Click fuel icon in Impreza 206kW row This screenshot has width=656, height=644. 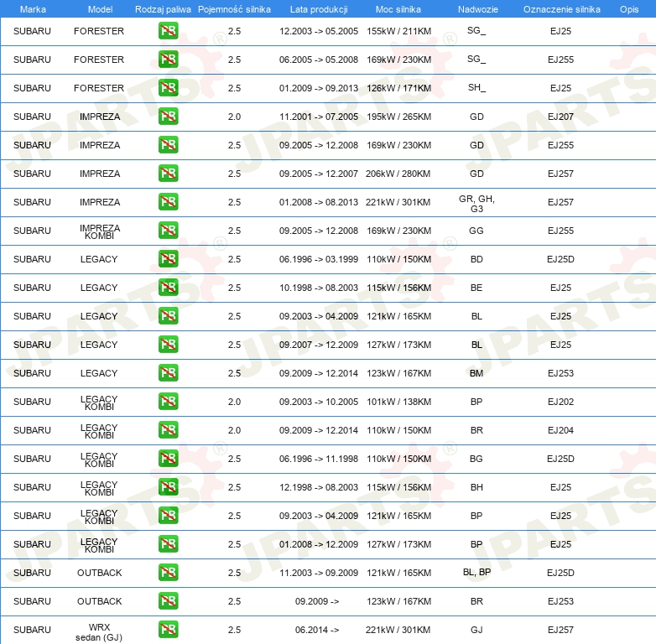[x=168, y=173]
